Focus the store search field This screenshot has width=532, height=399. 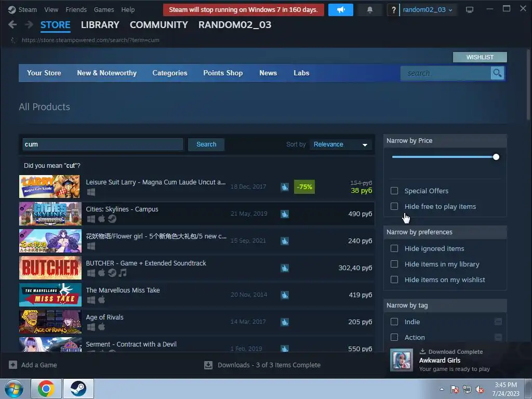(445, 73)
